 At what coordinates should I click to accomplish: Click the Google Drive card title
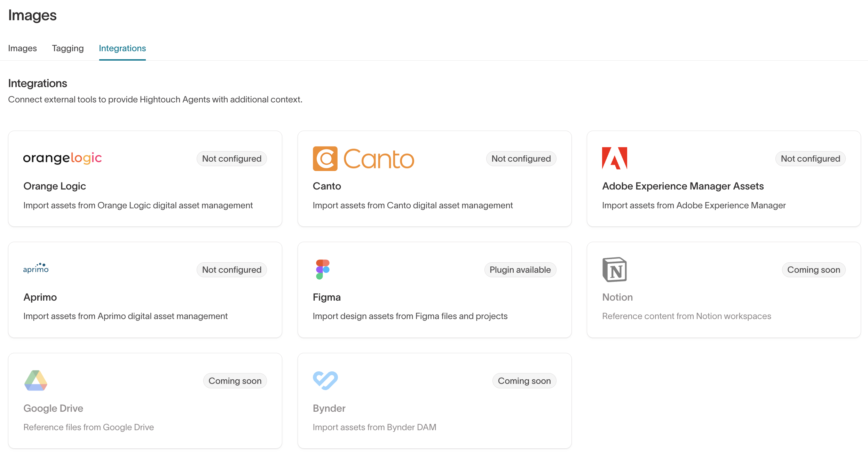point(53,408)
